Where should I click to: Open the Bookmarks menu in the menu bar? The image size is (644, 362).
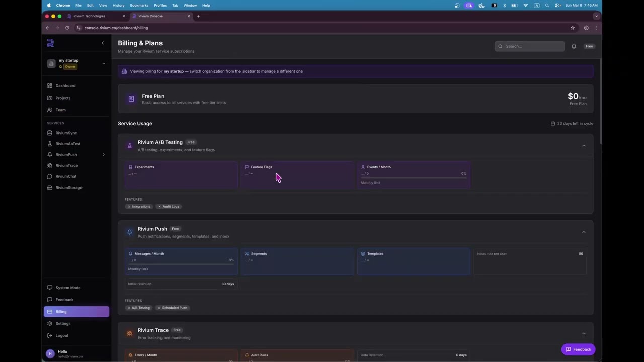(139, 5)
